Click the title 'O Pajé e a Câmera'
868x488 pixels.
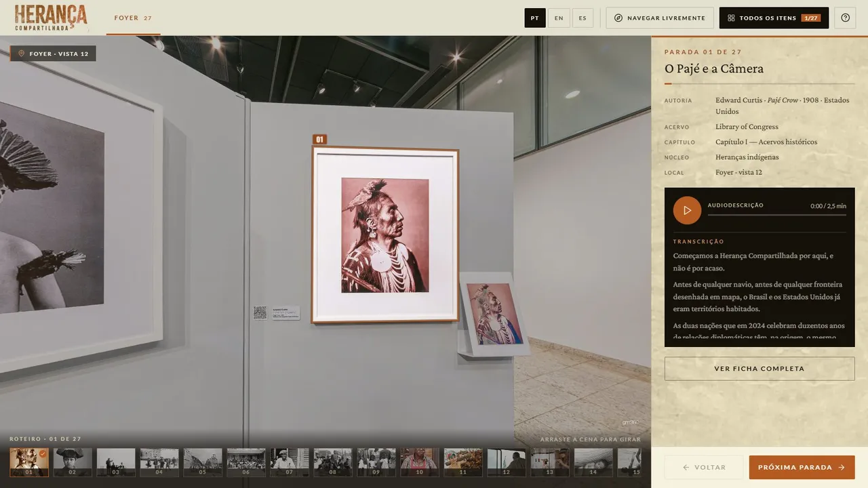714,68
